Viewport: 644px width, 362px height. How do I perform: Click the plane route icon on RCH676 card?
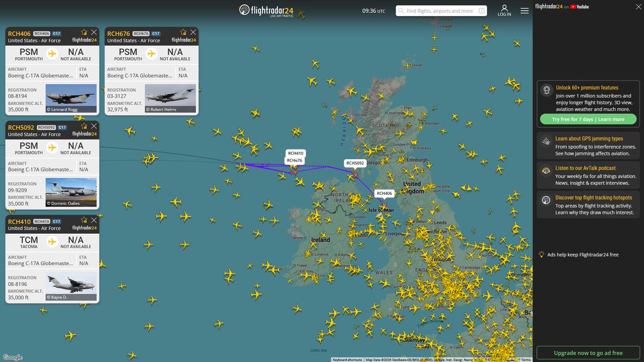coord(151,54)
